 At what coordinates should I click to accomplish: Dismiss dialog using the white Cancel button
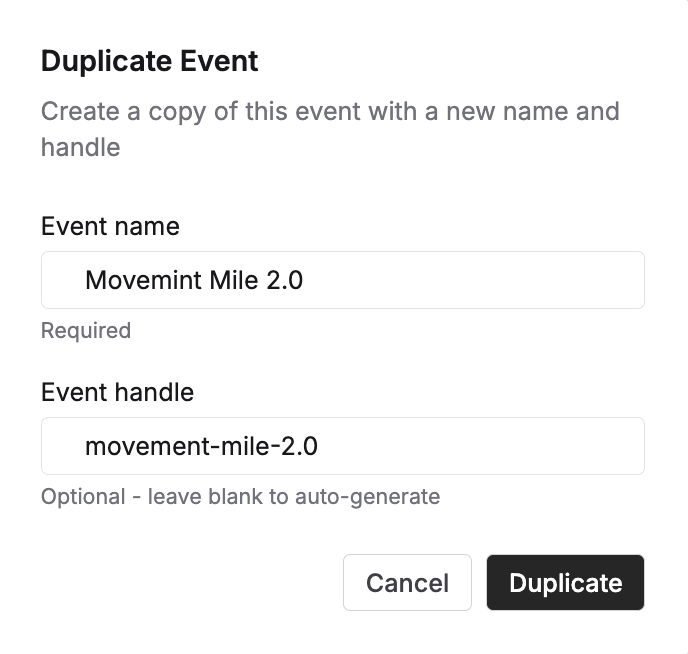[x=407, y=583]
